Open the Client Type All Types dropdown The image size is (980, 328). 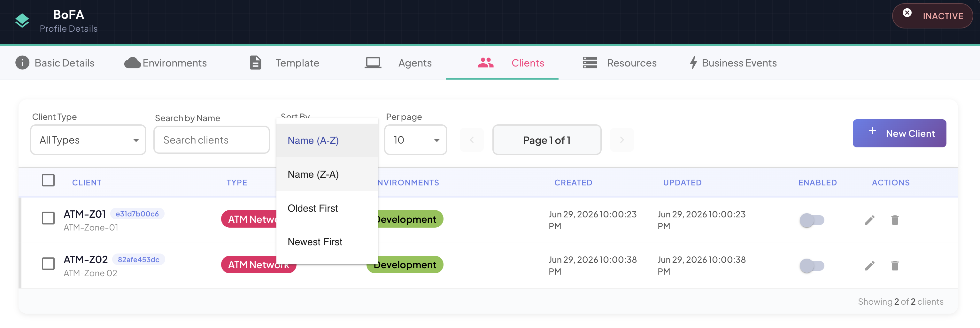pos(88,140)
